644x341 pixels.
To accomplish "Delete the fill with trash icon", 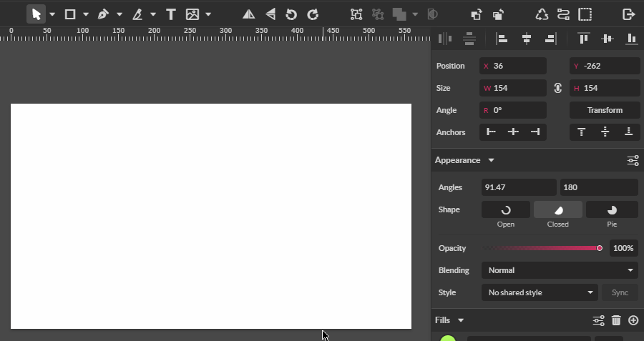I will [616, 320].
